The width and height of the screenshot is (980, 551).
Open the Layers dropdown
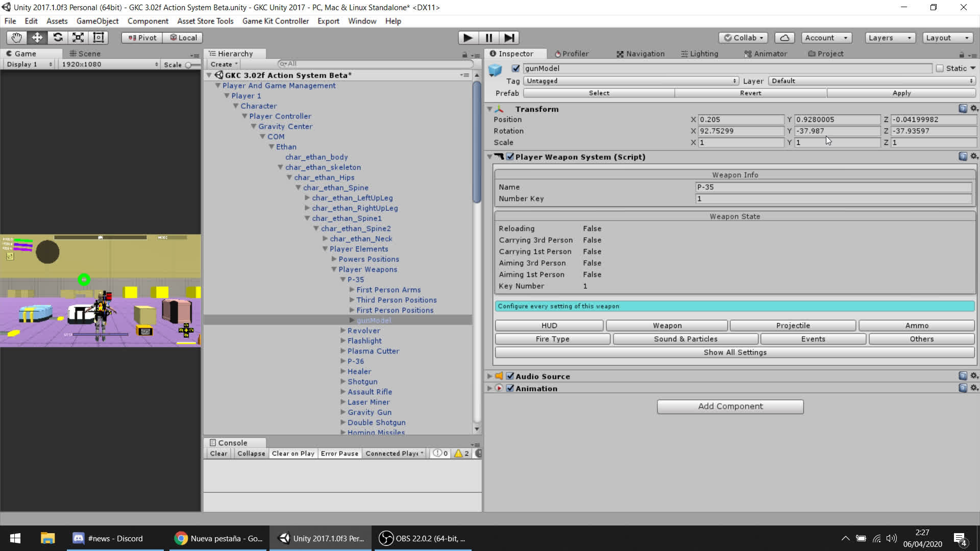[890, 38]
